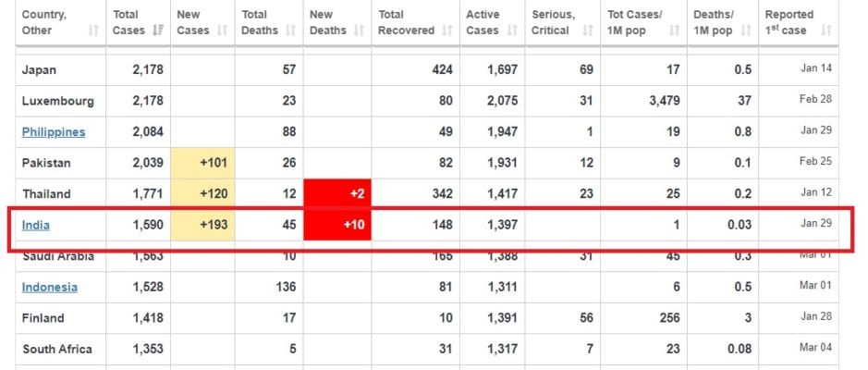Click South Africa's Mar 04 reported date
This screenshot has width=868, height=370.
[x=815, y=349]
